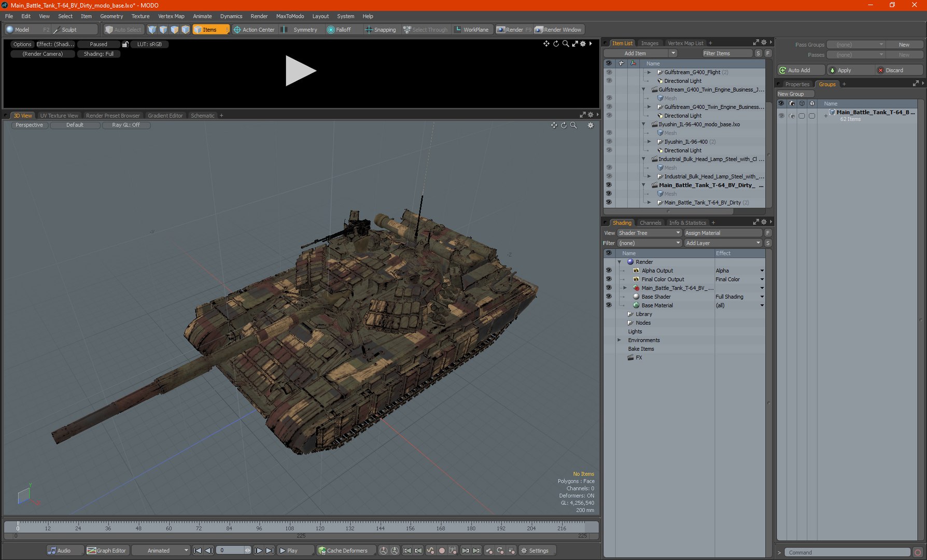The width and height of the screenshot is (927, 560).
Task: Click the 3D viewport zoom magnifier icon
Action: pos(573,125)
